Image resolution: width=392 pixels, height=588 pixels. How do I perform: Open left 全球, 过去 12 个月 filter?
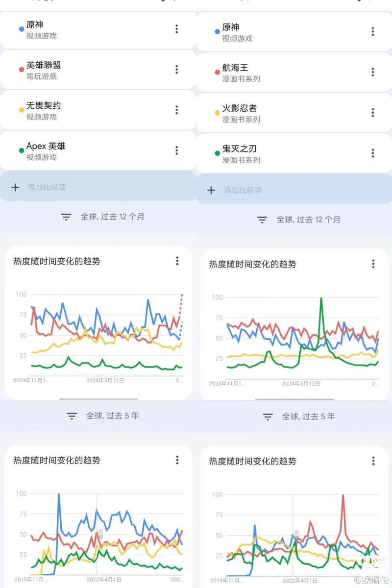103,217
